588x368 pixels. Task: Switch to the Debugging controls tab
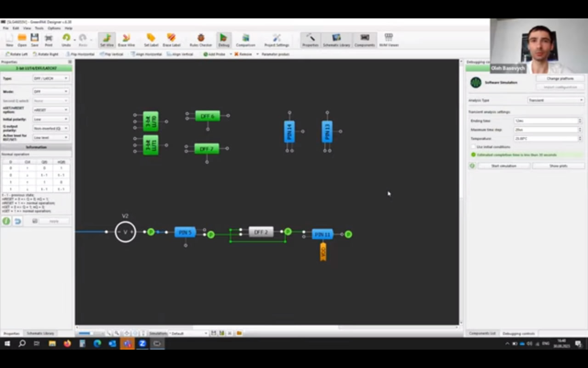(518, 333)
